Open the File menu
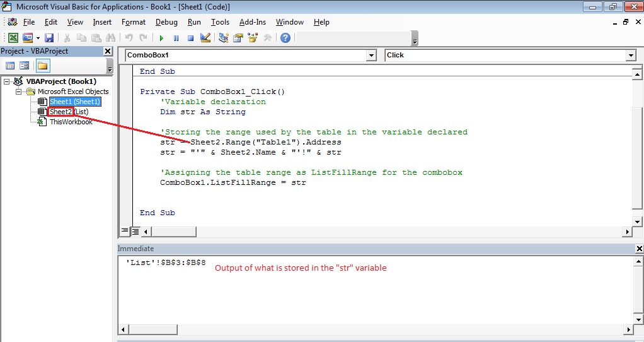The height and width of the screenshot is (342, 644). 29,22
